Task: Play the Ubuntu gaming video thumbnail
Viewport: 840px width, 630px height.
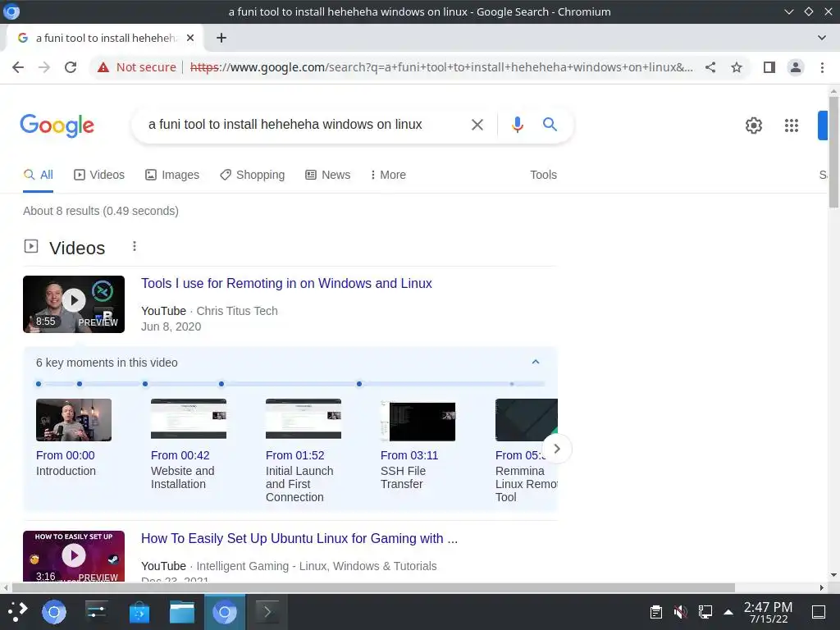Action: pyautogui.click(x=74, y=556)
